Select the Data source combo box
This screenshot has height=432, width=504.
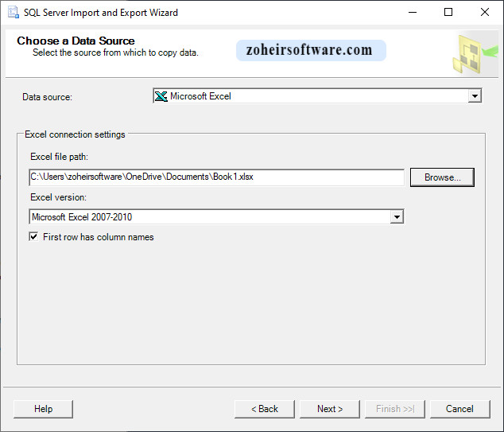pyautogui.click(x=317, y=95)
